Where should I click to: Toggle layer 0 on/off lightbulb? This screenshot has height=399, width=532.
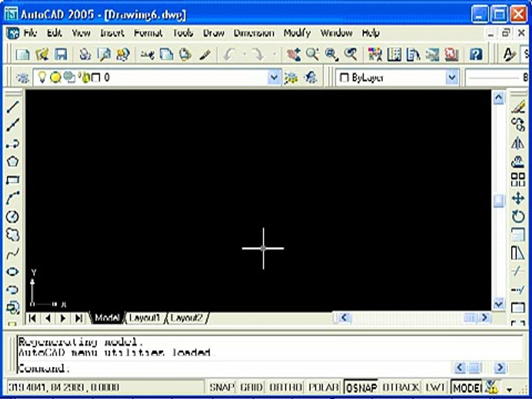tap(42, 78)
